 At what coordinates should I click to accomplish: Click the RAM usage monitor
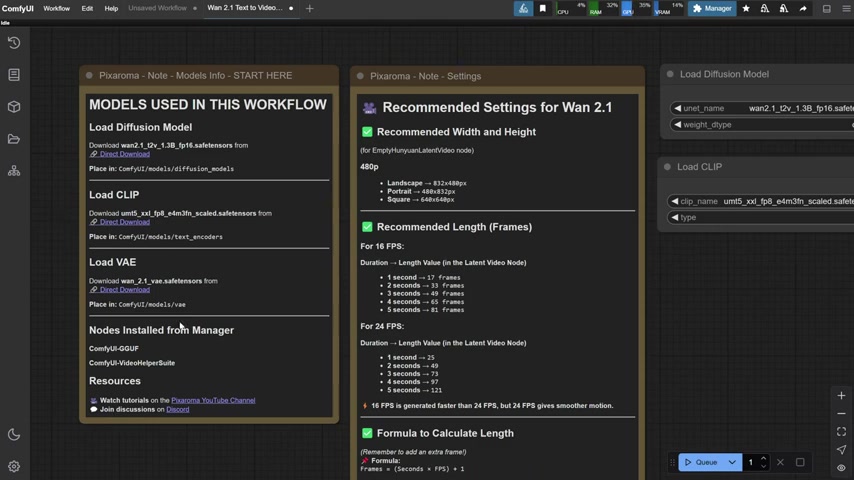603,8
